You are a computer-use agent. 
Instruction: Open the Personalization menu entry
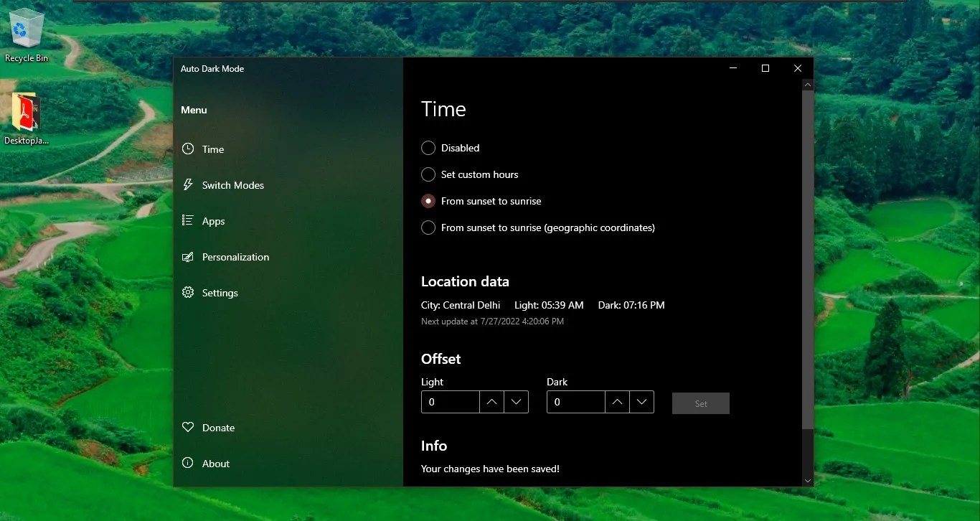point(235,256)
